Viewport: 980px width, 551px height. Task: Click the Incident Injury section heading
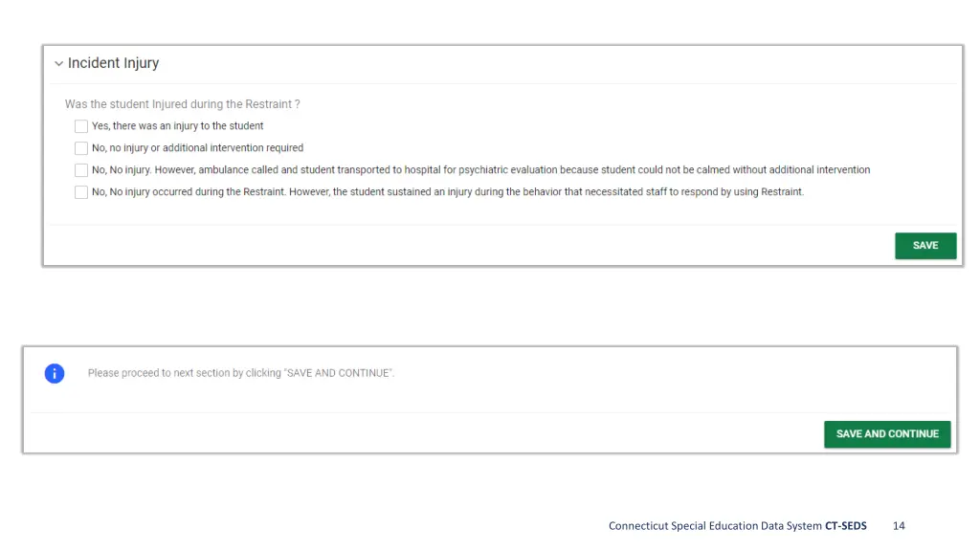[113, 63]
